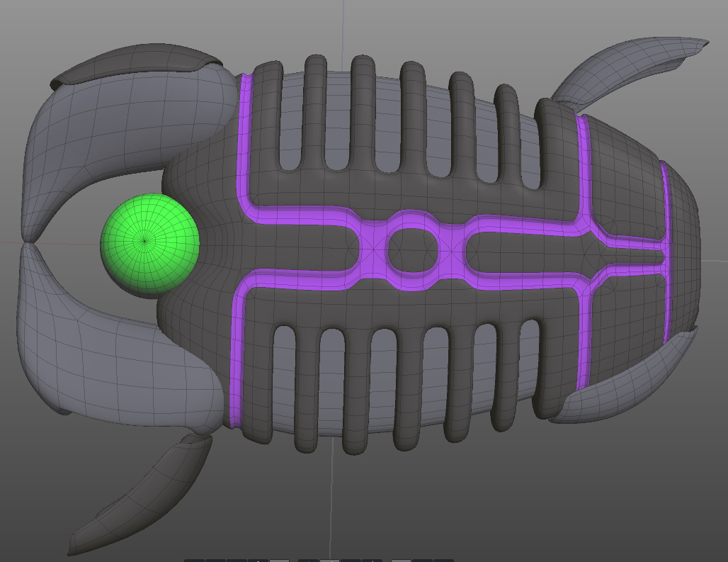Select the dark oval inside the purple ring
This screenshot has height=562, width=728.
[412, 249]
